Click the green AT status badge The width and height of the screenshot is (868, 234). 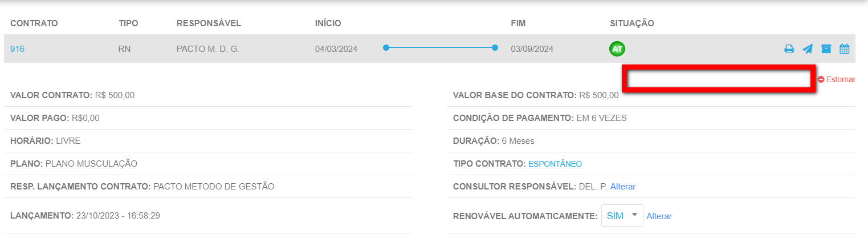pos(617,49)
